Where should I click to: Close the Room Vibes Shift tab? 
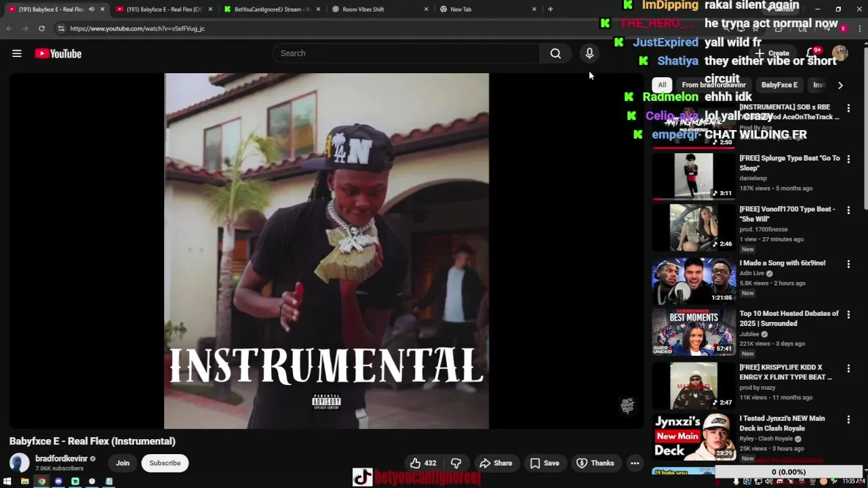[426, 9]
